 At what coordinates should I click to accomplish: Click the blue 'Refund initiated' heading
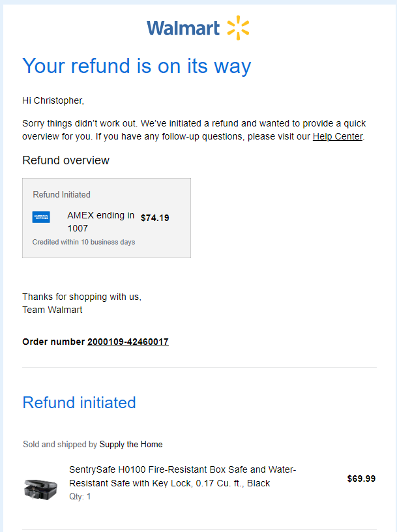point(79,403)
